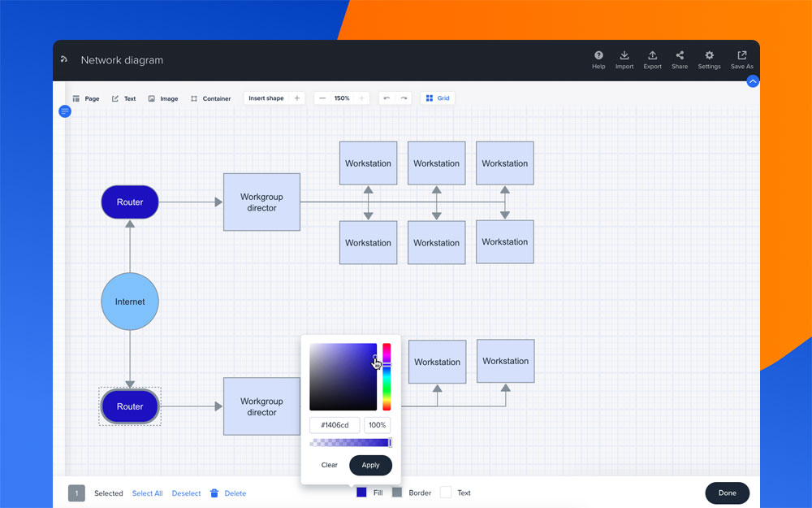This screenshot has height=508, width=812.
Task: Click the hex color code field
Action: tap(335, 425)
